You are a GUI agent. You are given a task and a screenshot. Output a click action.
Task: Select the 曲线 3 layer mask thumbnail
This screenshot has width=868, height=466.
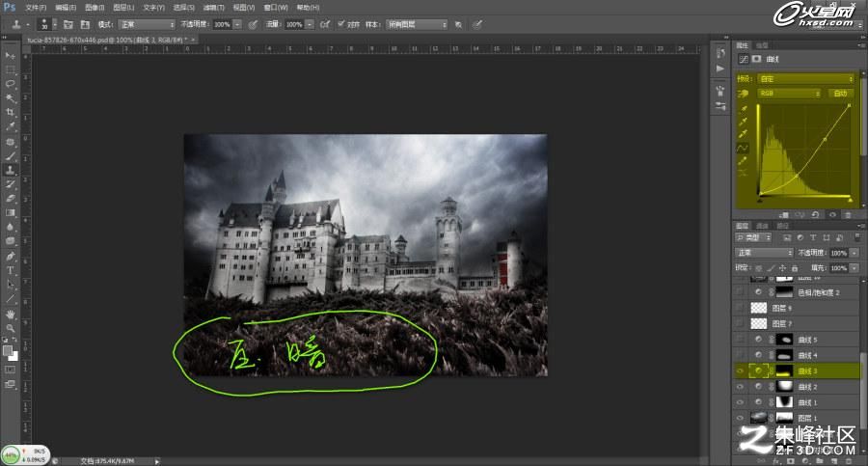click(x=784, y=370)
